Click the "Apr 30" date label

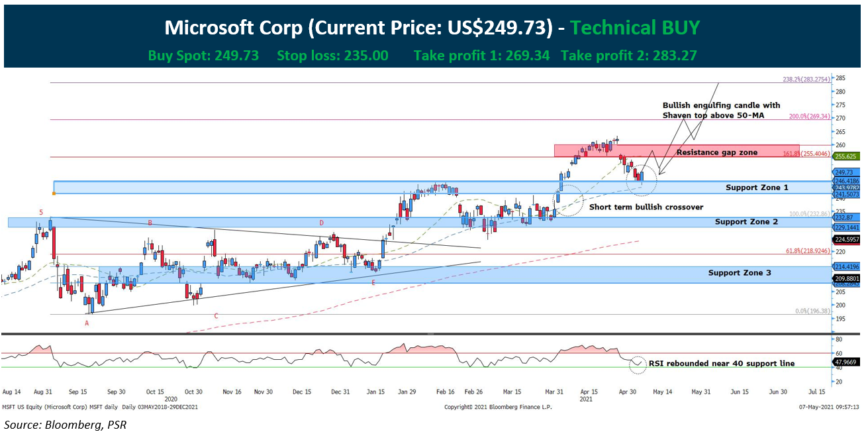626,392
